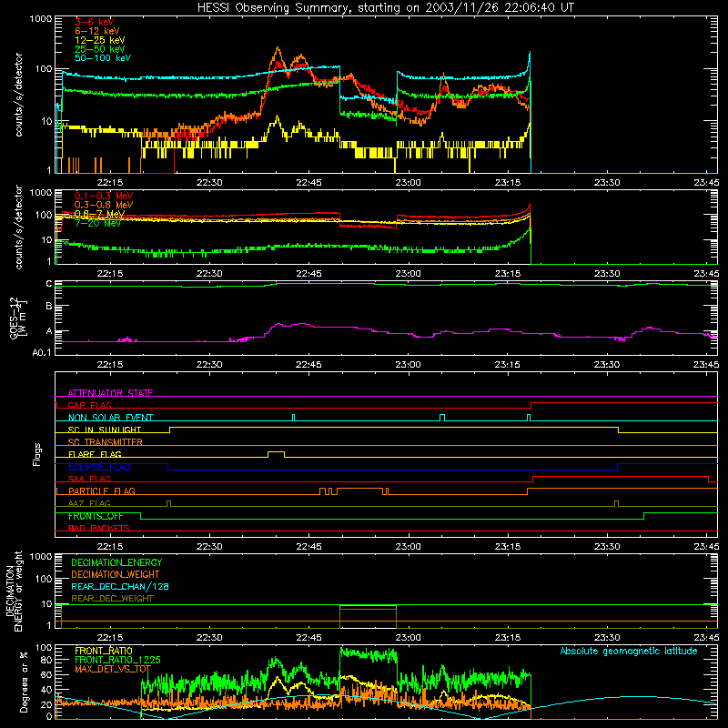Click the DECIMATION_ENERGY legend label

(116, 562)
